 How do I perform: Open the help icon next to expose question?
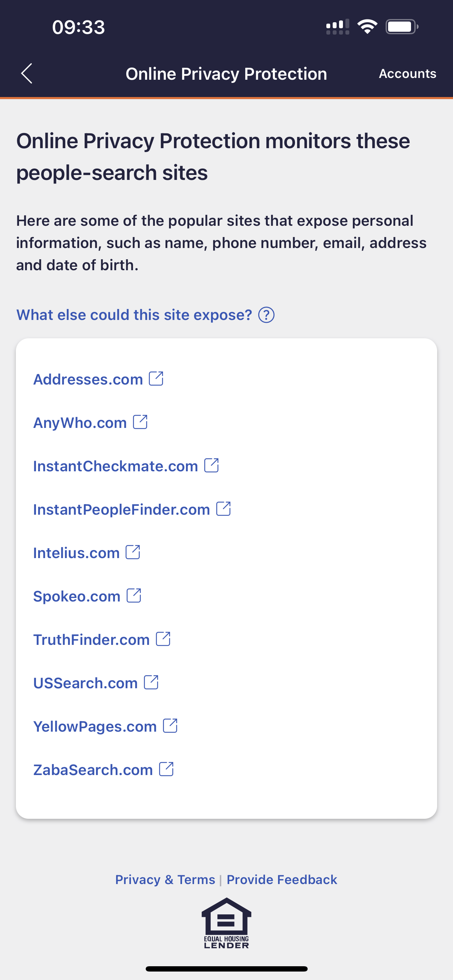coord(267,315)
